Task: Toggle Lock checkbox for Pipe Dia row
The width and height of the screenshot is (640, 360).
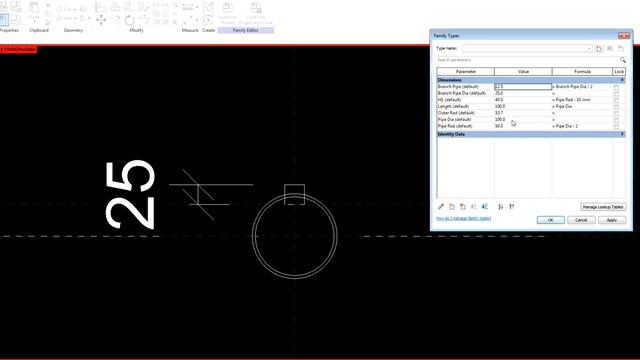Action: [x=616, y=120]
